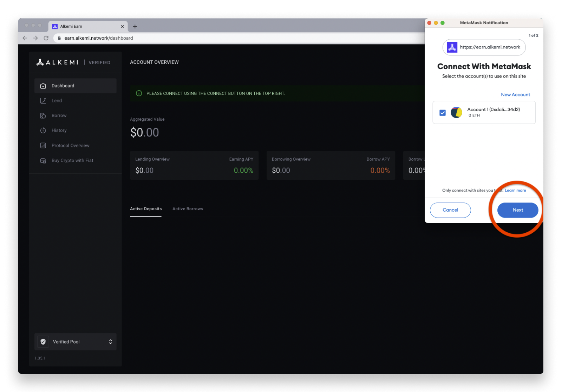The width and height of the screenshot is (562, 392).
Task: Cancel the MetaMask connection request
Action: [x=450, y=210]
